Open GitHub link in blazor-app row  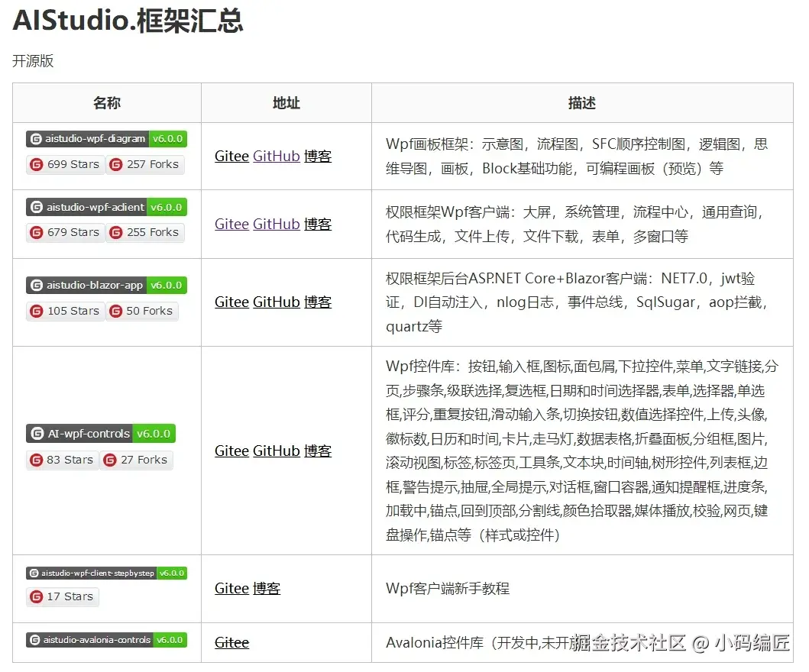276,302
